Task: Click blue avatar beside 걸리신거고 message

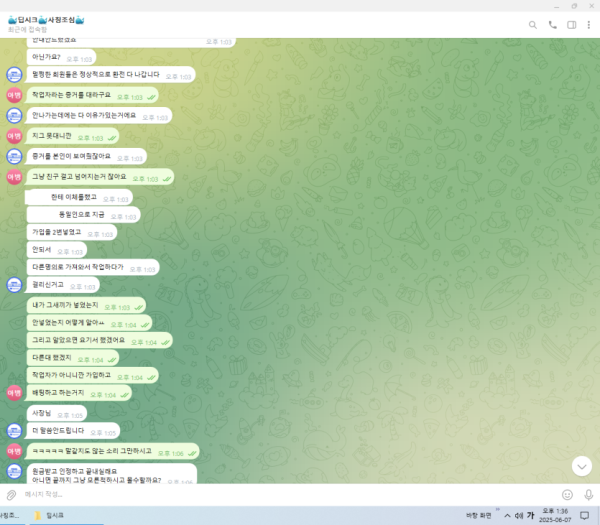Action: (x=14, y=285)
